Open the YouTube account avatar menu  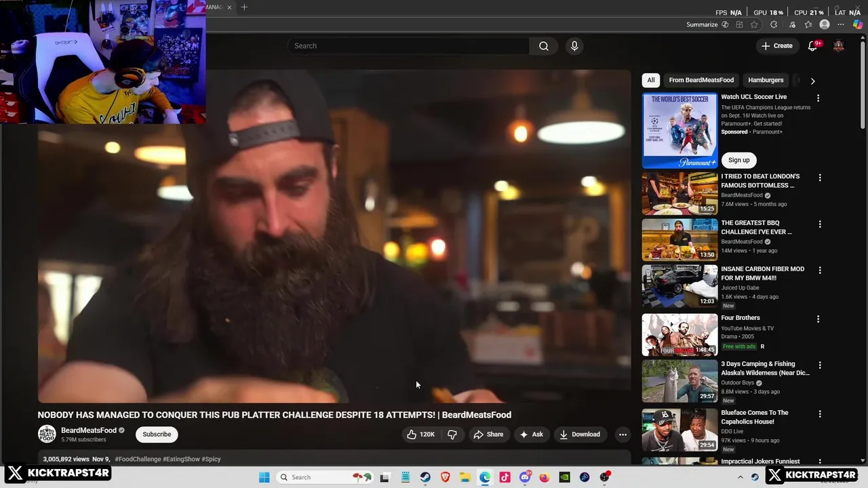coord(839,46)
